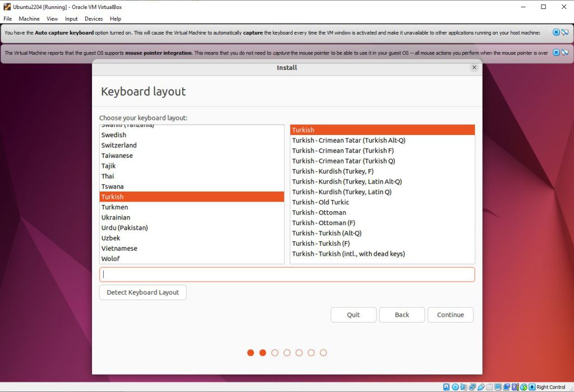Screen dimensions: 574x392
Task: Select highlighted Turkish in the language list
Action: pyautogui.click(x=192, y=197)
